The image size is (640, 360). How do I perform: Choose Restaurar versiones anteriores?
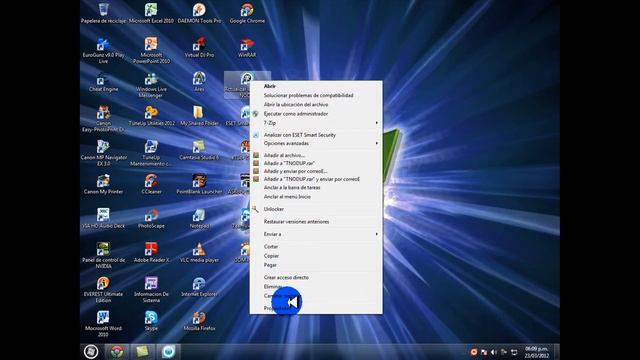[x=316, y=222]
